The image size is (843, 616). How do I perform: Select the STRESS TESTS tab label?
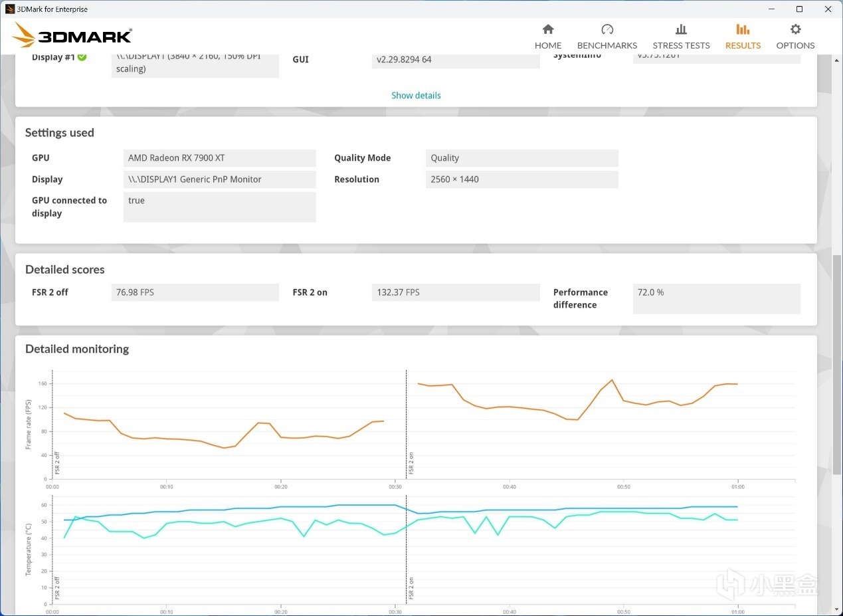(681, 45)
